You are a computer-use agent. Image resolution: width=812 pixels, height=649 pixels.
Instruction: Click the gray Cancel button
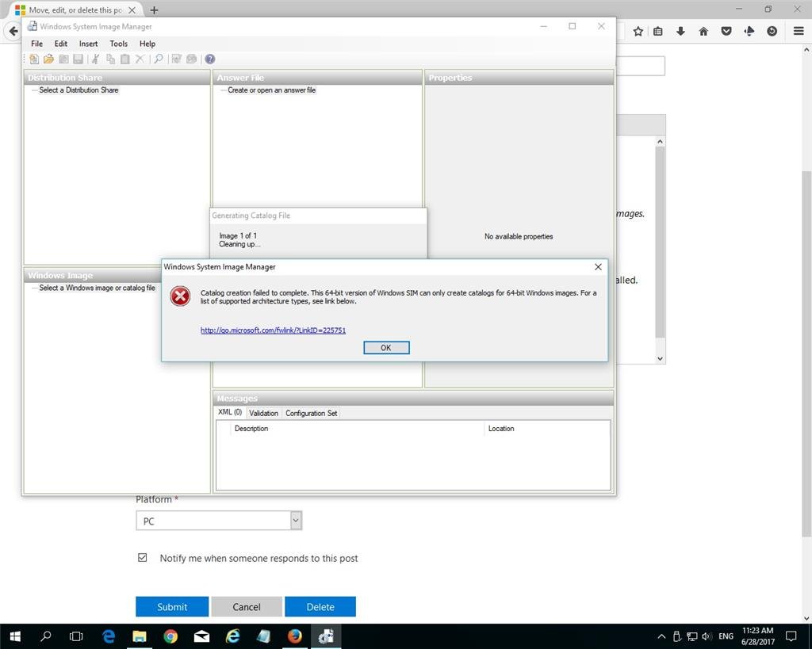(247, 606)
